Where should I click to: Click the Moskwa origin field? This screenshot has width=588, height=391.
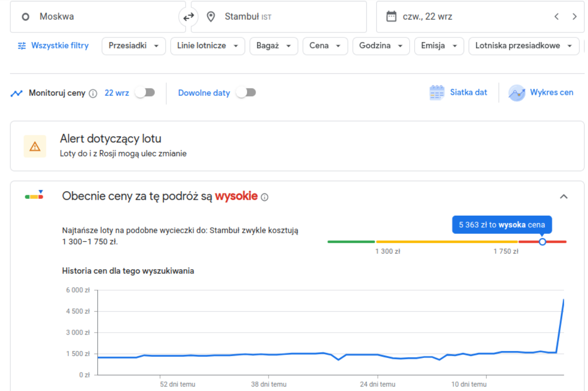(x=98, y=16)
